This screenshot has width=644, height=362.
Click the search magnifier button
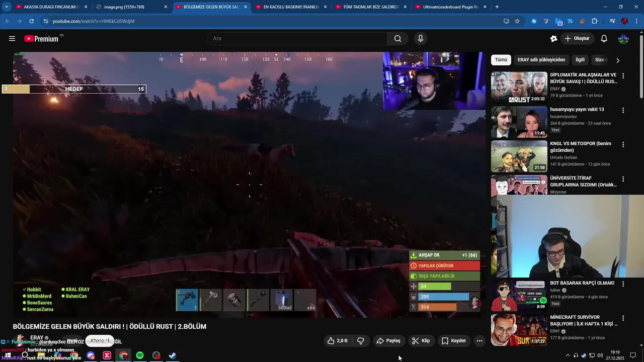397,39
